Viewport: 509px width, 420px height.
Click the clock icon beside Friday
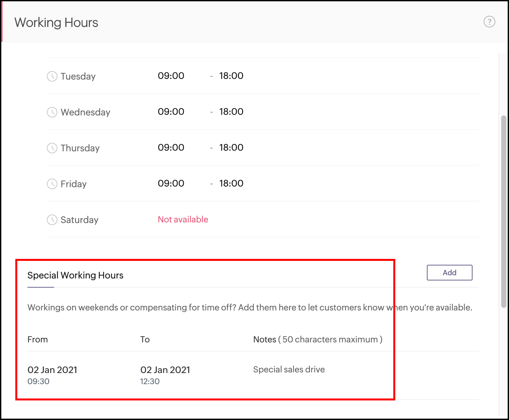pyautogui.click(x=52, y=184)
